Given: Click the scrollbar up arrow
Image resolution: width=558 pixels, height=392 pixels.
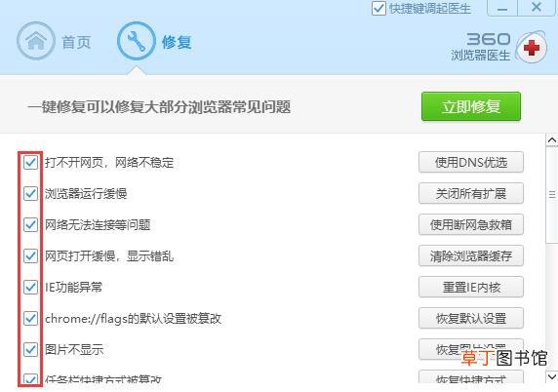Looking at the screenshot, I should [x=552, y=140].
